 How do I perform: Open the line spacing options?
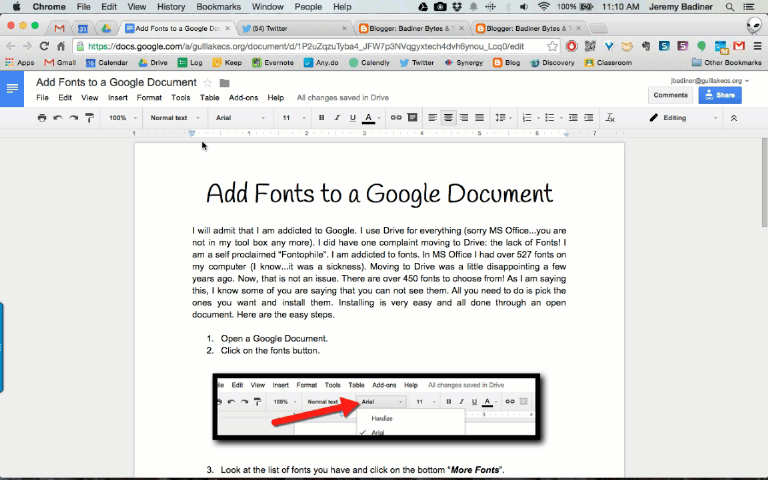click(503, 118)
